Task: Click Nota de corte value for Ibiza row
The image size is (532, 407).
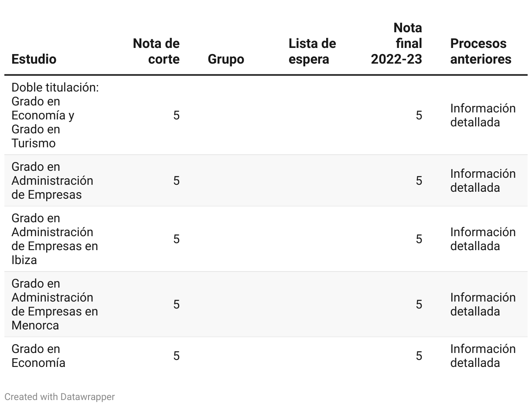Action: click(176, 239)
